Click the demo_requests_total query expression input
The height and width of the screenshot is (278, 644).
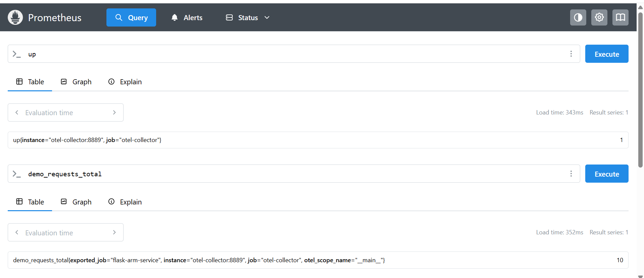pyautogui.click(x=294, y=174)
